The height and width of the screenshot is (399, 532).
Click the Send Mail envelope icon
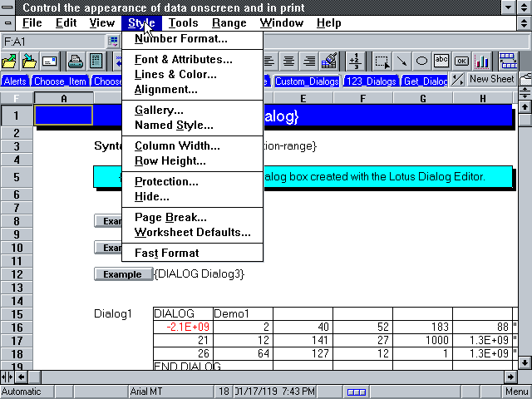(50, 62)
